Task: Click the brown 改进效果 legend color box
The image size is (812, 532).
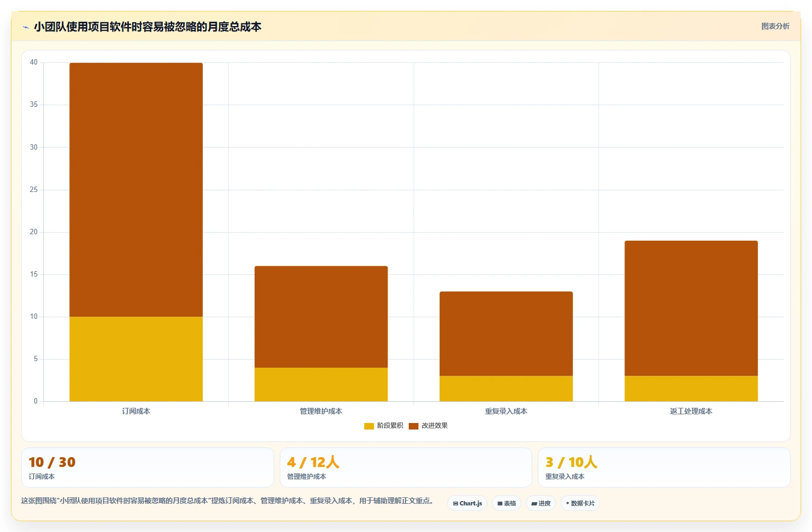Action: tap(414, 426)
